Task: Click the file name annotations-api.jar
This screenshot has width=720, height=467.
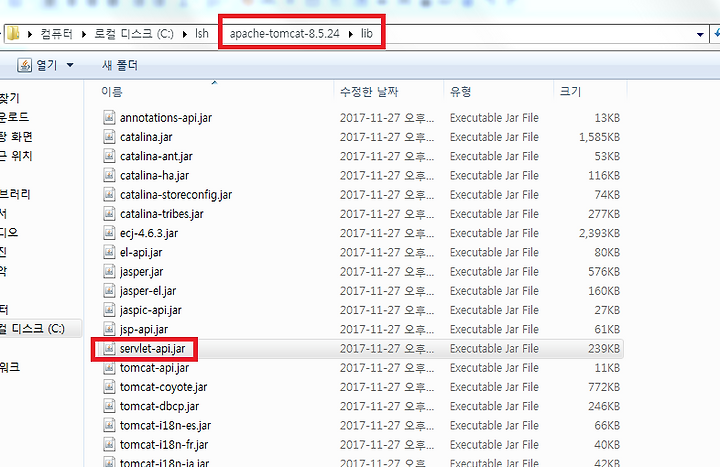Action: tap(166, 118)
